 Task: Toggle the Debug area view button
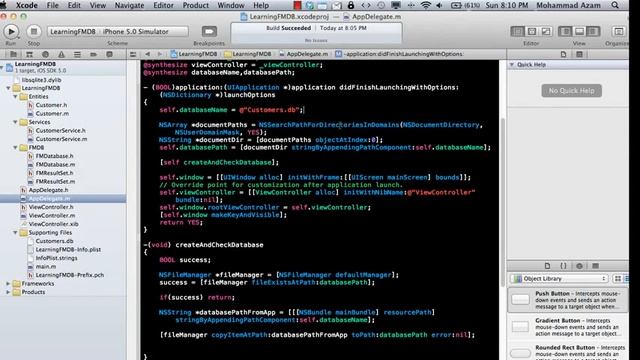pyautogui.click(x=579, y=31)
